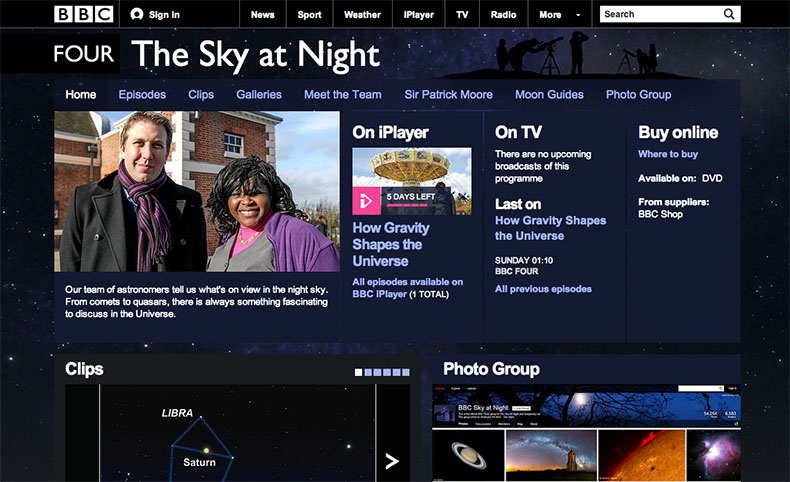Expand the More dropdown arrow

click(x=578, y=15)
